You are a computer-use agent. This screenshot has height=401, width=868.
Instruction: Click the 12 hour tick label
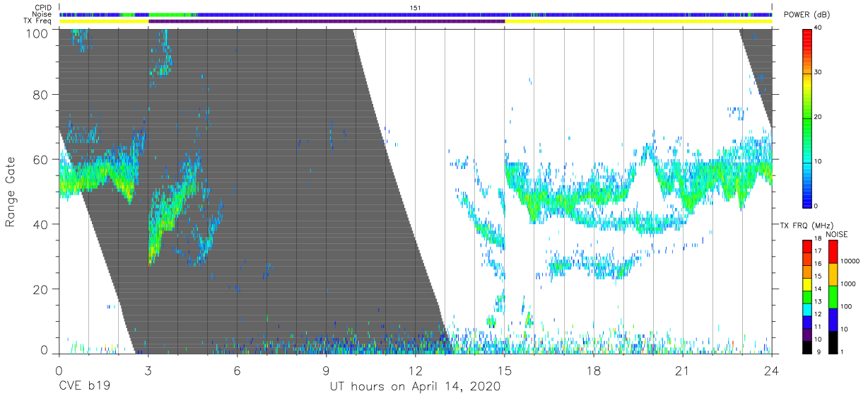pyautogui.click(x=416, y=371)
